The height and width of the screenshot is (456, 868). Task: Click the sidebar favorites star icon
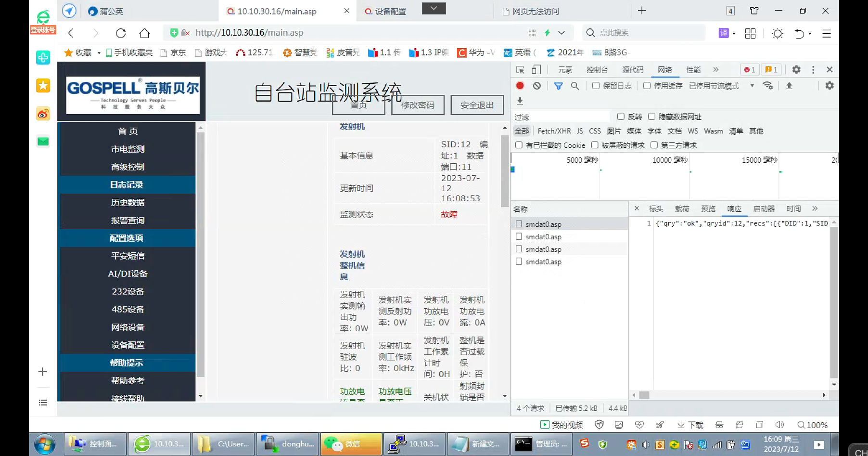pyautogui.click(x=43, y=86)
